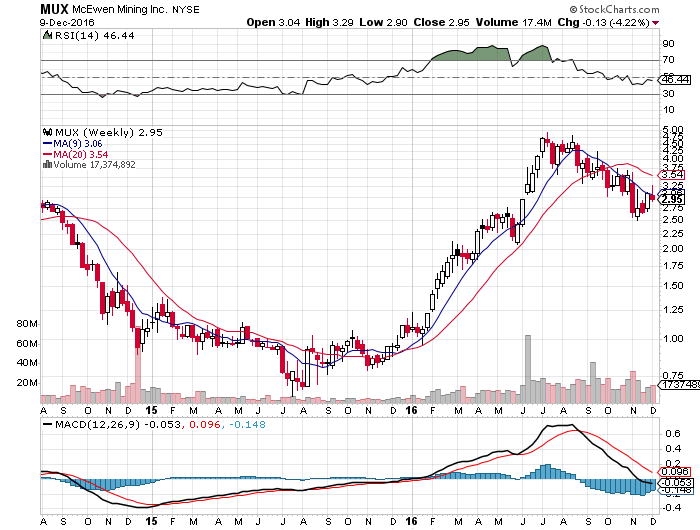Click the red MA(20) legend line marker
The width and height of the screenshot is (700, 530).
[47, 154]
